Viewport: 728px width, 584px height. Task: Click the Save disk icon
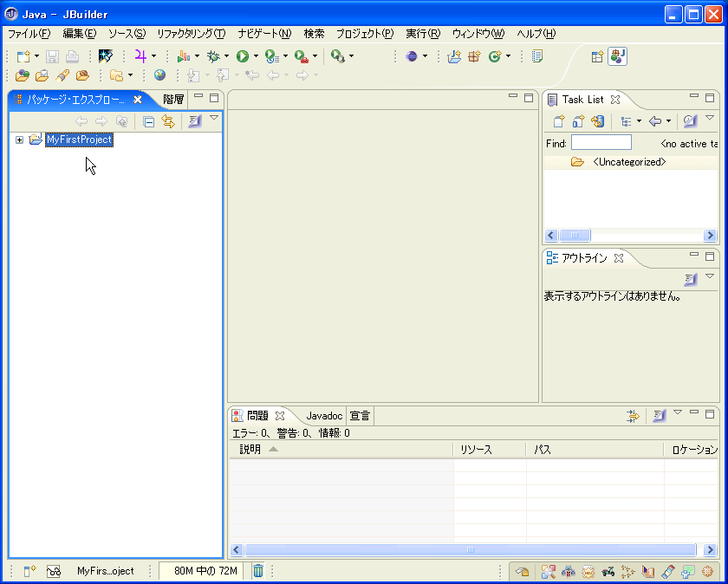coord(52,56)
